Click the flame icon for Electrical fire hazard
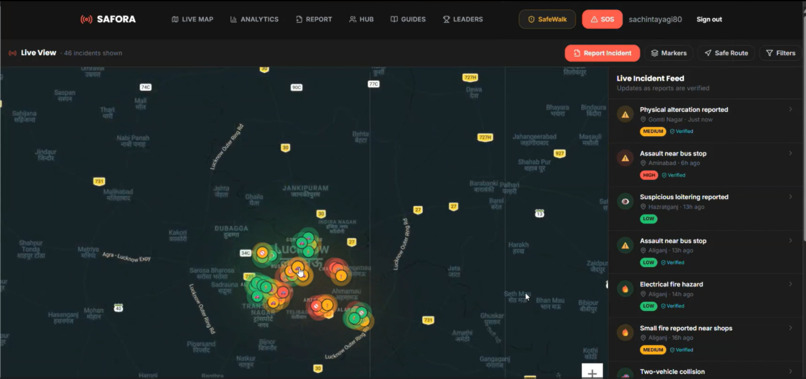Image resolution: width=806 pixels, height=379 pixels. pyautogui.click(x=625, y=288)
